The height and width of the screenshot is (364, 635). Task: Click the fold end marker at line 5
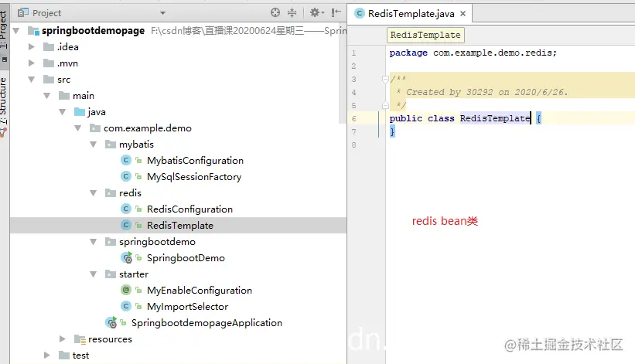(x=385, y=106)
